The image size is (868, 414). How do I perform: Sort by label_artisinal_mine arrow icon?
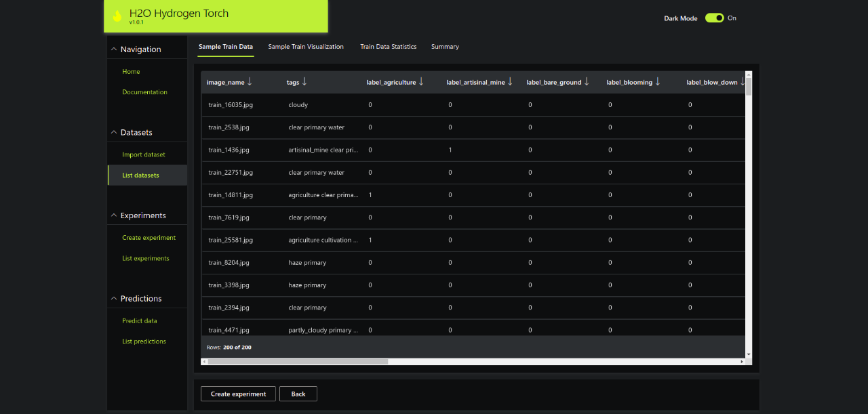(x=510, y=82)
